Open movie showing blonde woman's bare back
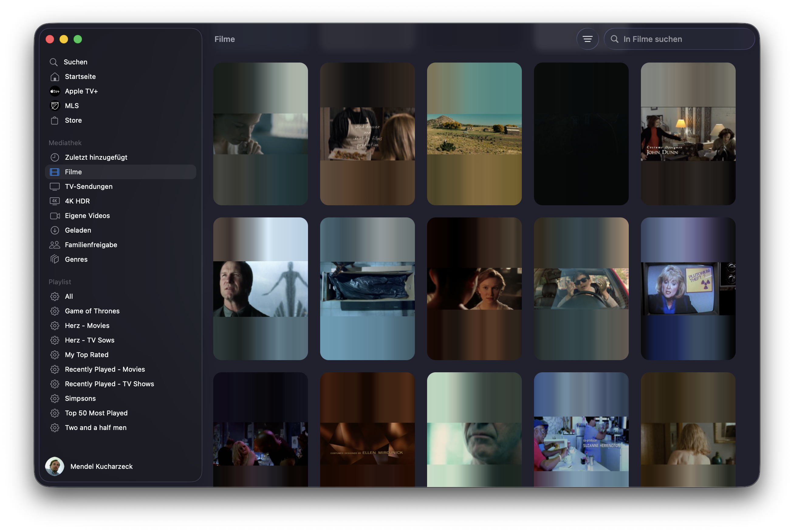Screen dimensions: 794x532 (x=688, y=430)
